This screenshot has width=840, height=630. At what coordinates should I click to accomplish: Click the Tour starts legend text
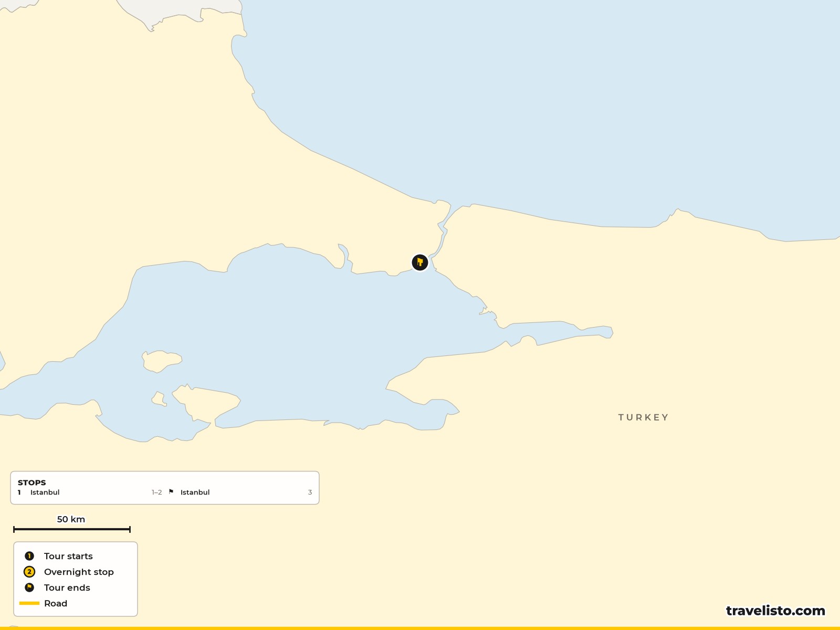68,556
